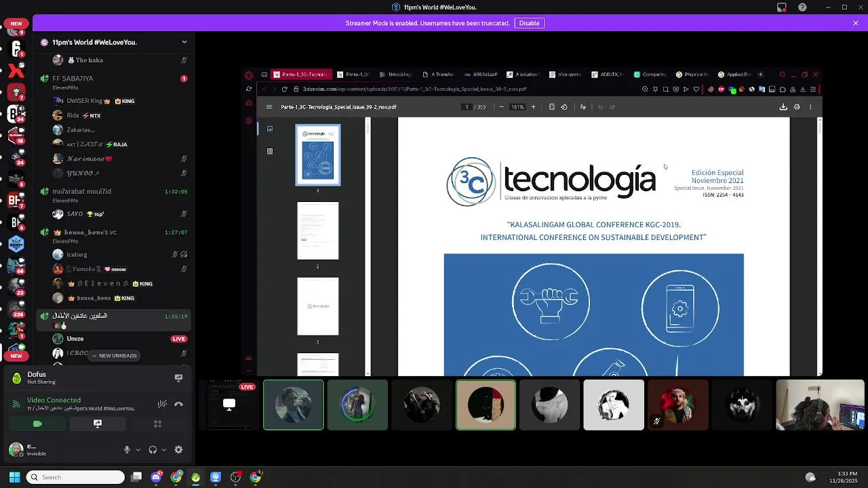Switch to the A solution browser tab
This screenshot has height=488, width=868.
(521, 75)
